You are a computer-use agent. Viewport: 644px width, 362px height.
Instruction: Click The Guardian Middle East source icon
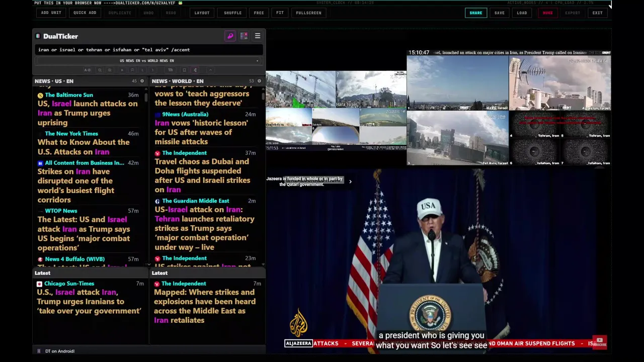point(157,201)
